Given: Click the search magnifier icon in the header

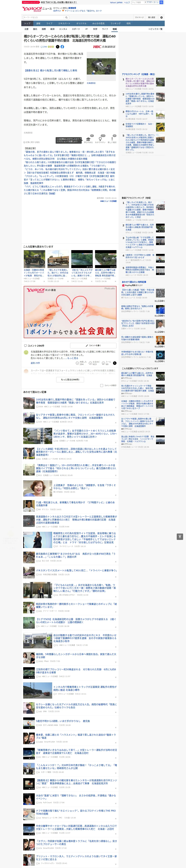Looking at the screenshot, I should [x=66, y=18].
